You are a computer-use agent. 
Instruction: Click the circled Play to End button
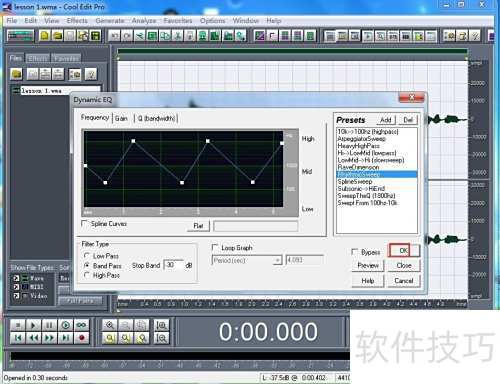[x=66, y=325]
